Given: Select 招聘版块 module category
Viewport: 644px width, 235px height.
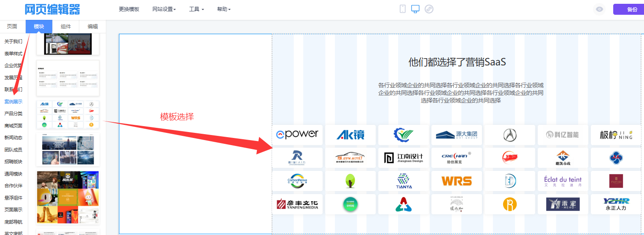Looking at the screenshot, I should pyautogui.click(x=13, y=162).
